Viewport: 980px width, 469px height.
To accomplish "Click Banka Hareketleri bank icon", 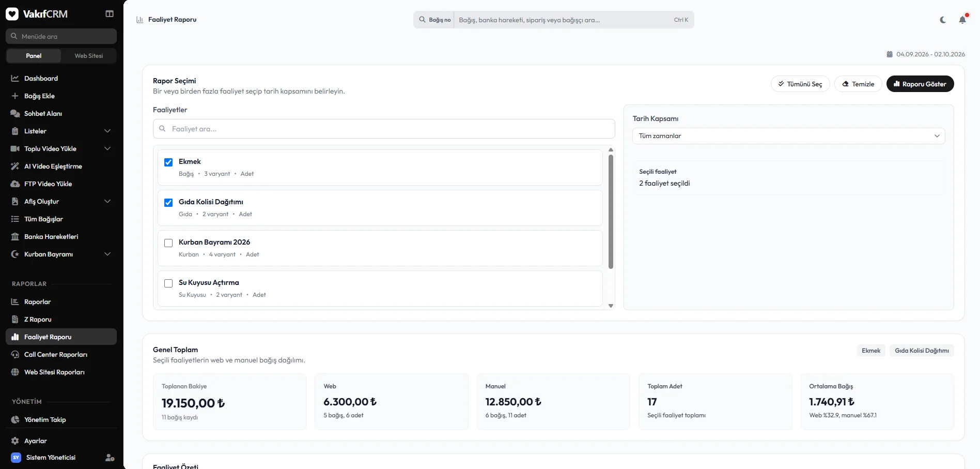I will click(x=15, y=237).
